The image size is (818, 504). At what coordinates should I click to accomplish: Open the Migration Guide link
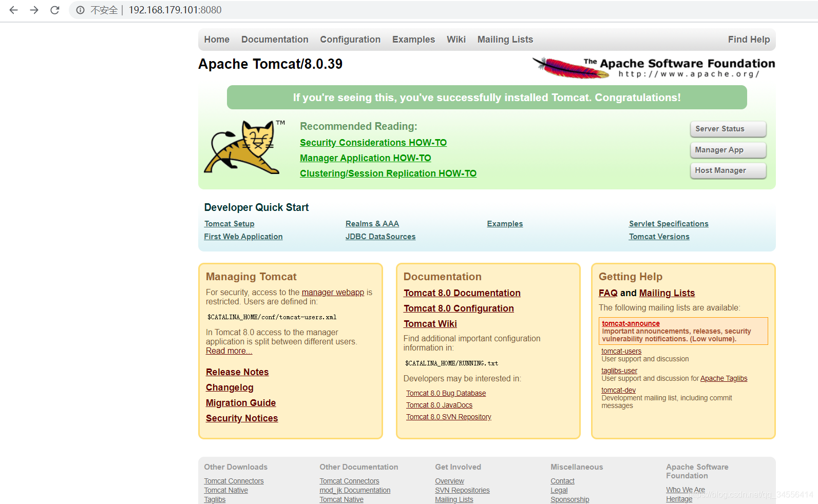tap(241, 403)
